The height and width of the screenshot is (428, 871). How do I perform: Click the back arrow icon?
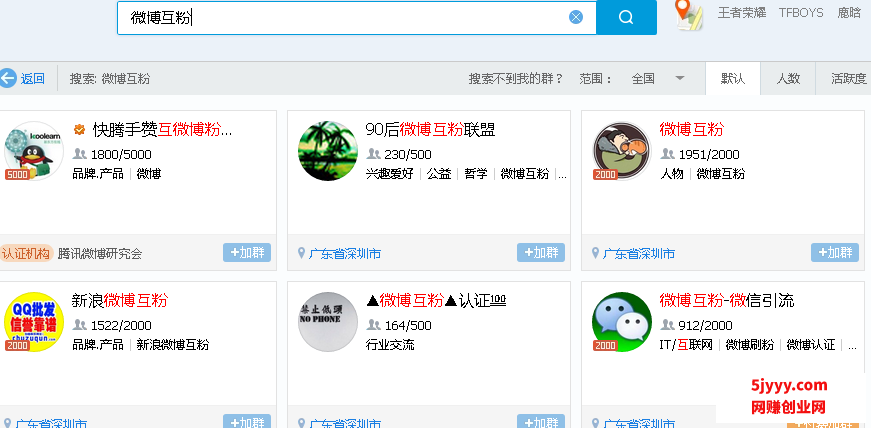pos(8,78)
